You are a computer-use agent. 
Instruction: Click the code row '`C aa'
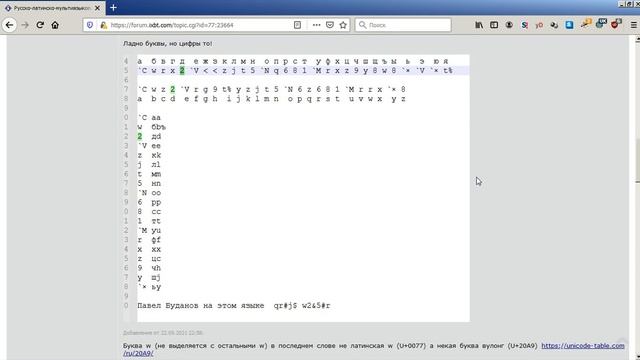coord(149,118)
